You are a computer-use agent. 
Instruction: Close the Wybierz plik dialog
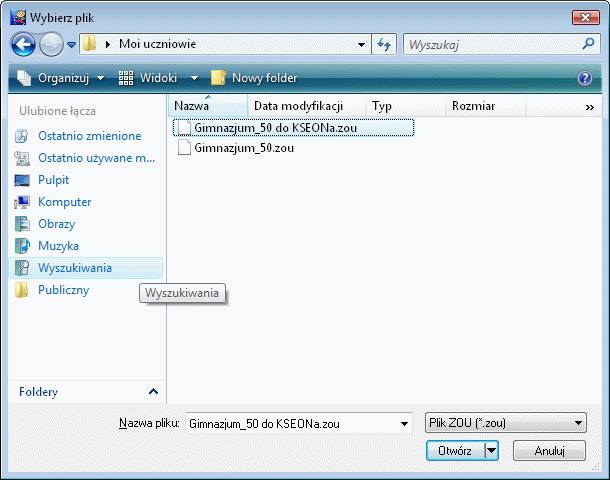pos(585,17)
